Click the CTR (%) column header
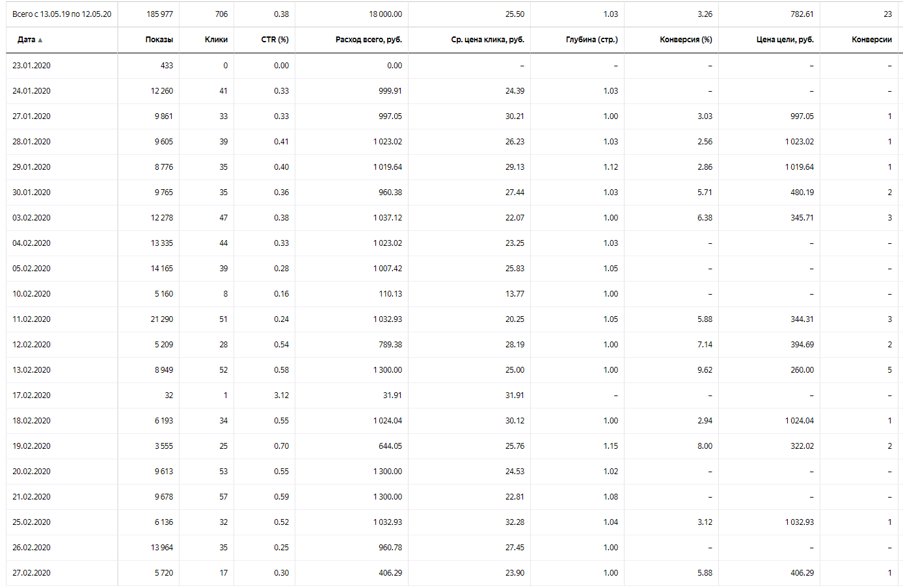 point(275,40)
